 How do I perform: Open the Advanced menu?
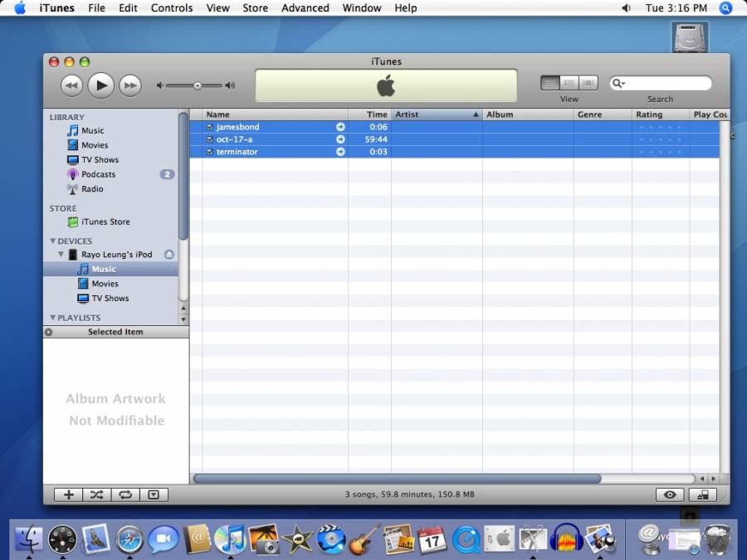point(305,8)
